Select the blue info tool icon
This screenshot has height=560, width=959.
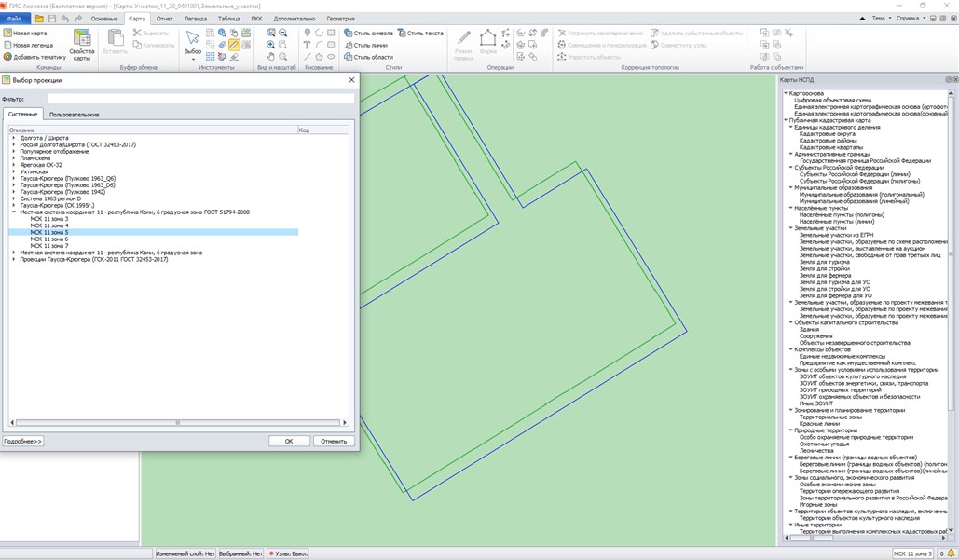(222, 33)
